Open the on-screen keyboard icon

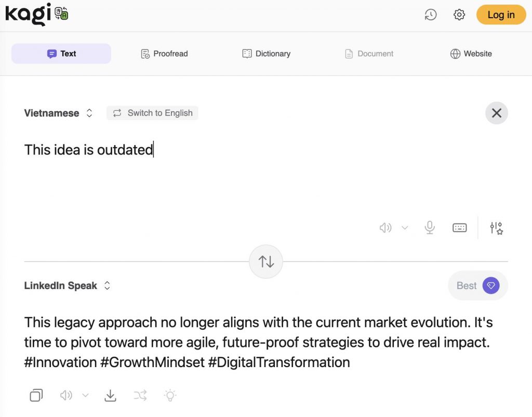coord(459,228)
